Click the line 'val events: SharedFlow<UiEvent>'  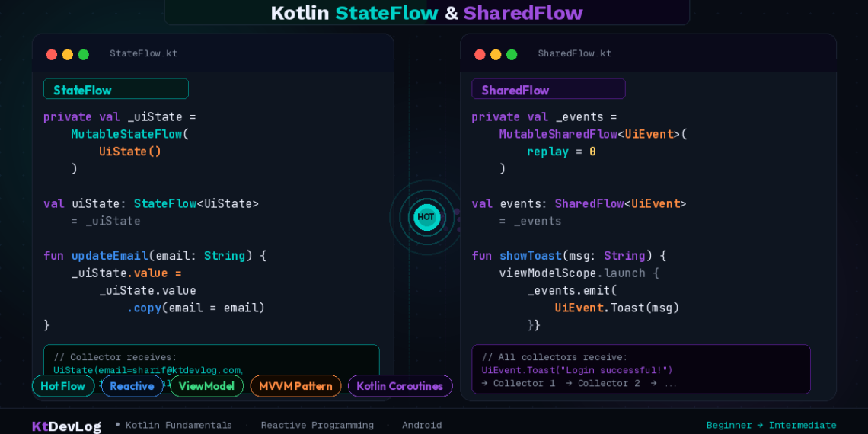pyautogui.click(x=579, y=204)
